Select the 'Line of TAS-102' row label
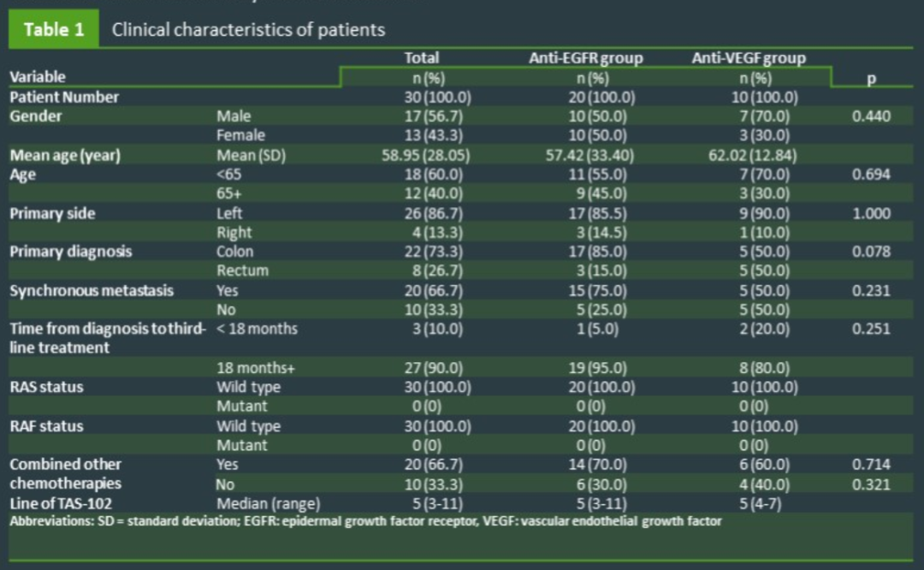Viewport: 924px width, 570px height. (62, 504)
